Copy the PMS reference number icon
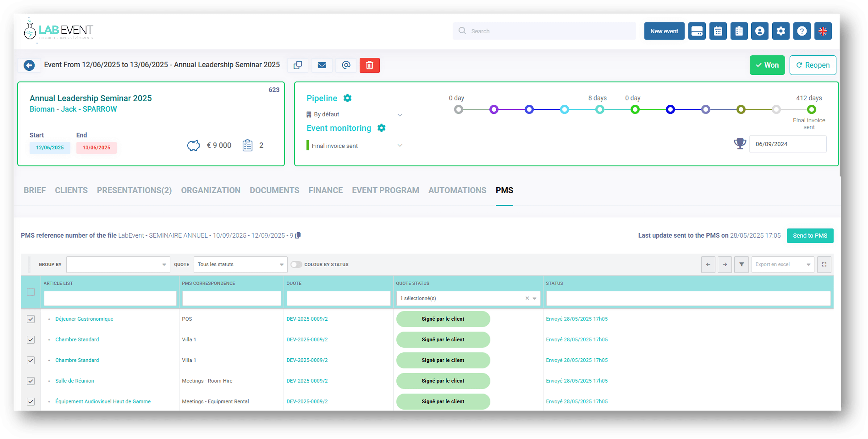Screen dimensions: 868x439 (x=298, y=235)
